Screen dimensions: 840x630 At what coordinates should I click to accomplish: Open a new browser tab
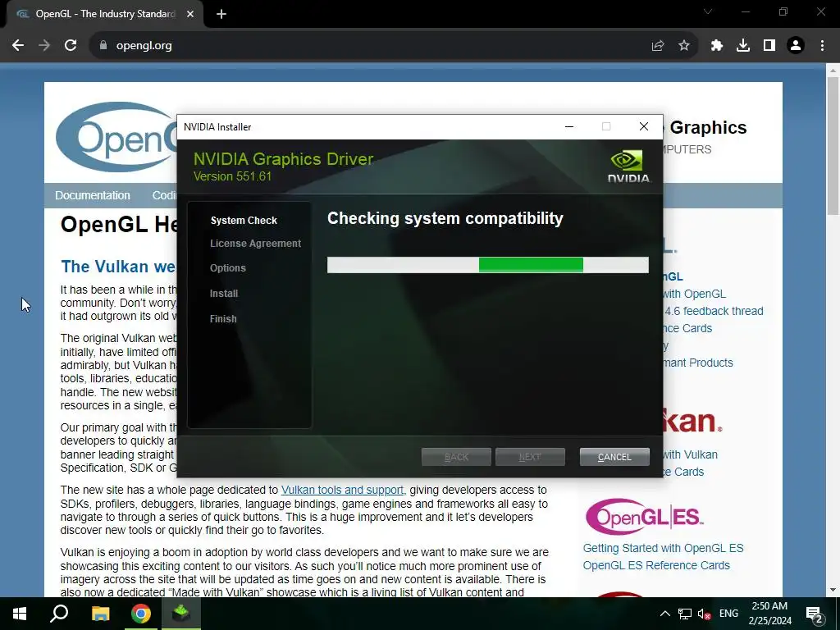pyautogui.click(x=221, y=15)
